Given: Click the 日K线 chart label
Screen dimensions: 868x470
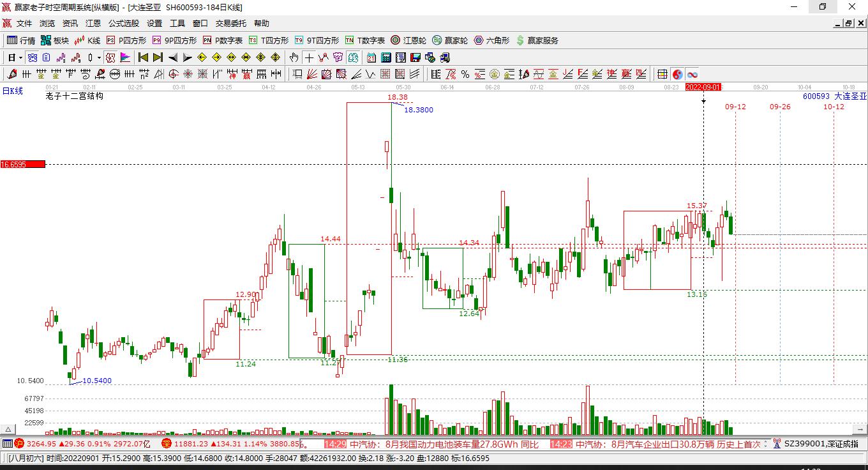Looking at the screenshot, I should [12, 91].
